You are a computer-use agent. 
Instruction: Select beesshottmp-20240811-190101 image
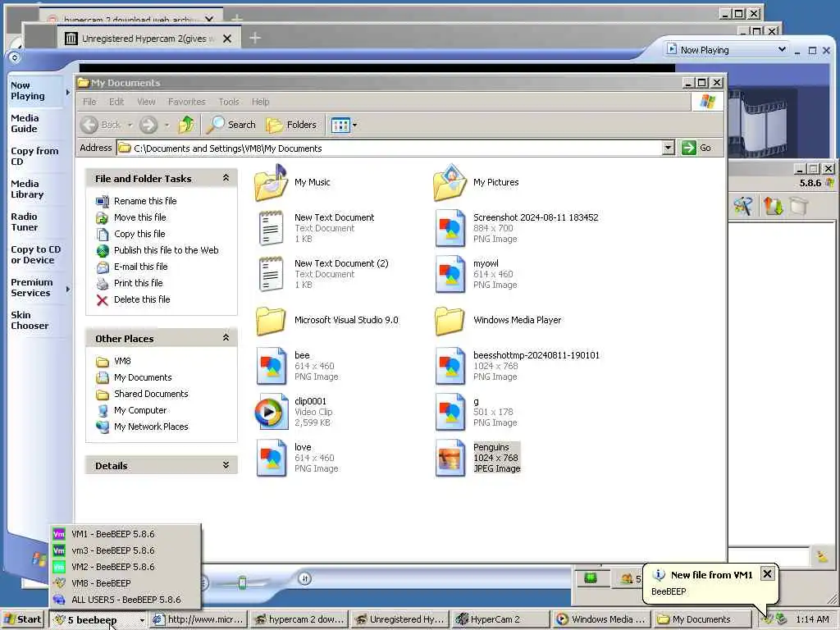[x=450, y=366]
